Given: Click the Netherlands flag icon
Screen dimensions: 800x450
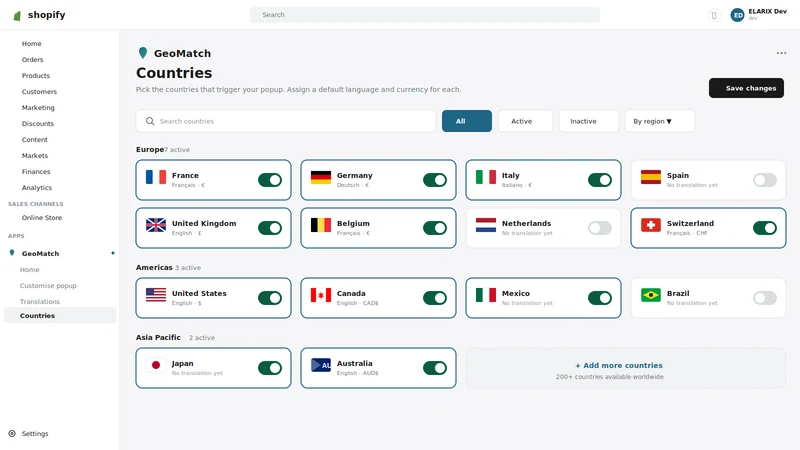Looking at the screenshot, I should coord(486,225).
